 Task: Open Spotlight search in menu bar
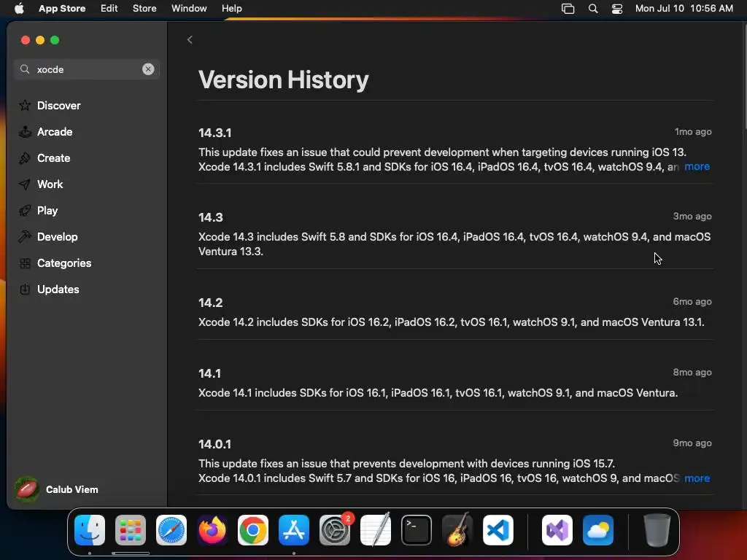593,9
